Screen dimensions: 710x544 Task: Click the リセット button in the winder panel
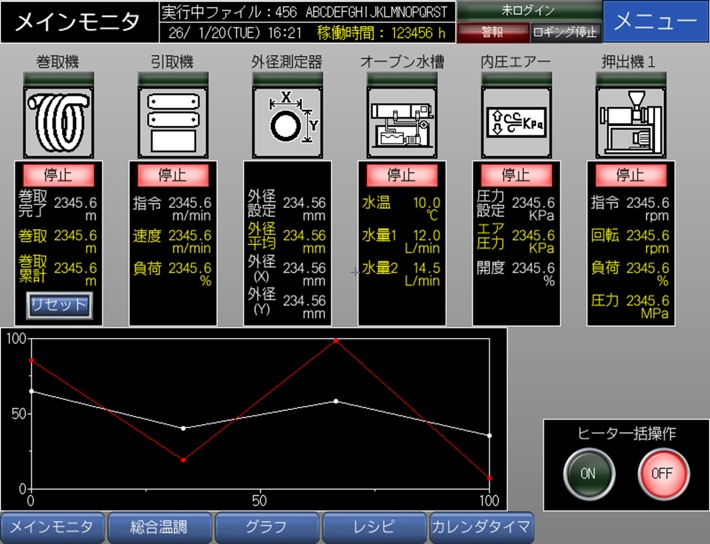pos(59,305)
